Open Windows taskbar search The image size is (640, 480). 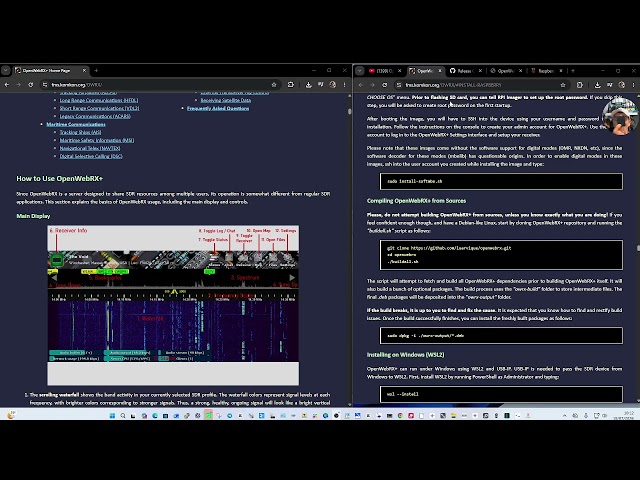click(123, 416)
